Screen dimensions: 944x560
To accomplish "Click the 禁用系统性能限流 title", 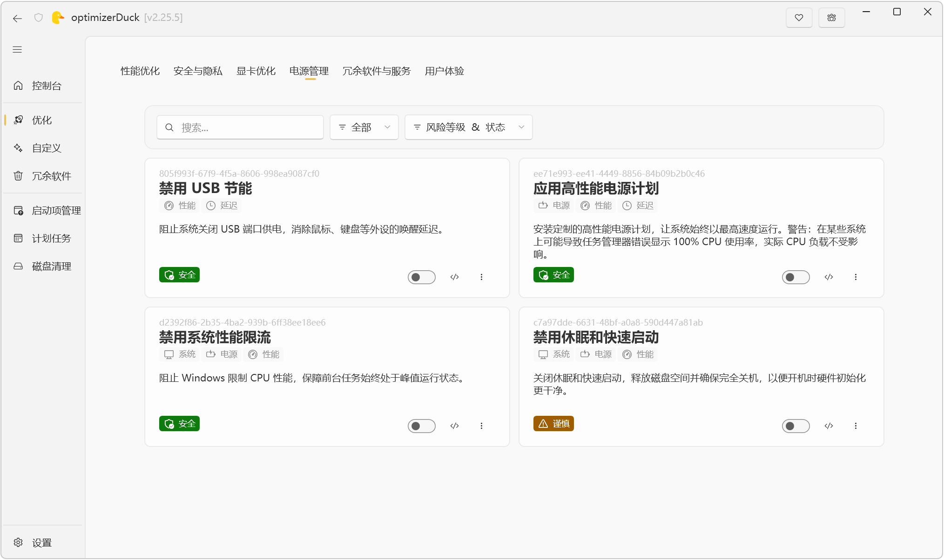I will 215,337.
